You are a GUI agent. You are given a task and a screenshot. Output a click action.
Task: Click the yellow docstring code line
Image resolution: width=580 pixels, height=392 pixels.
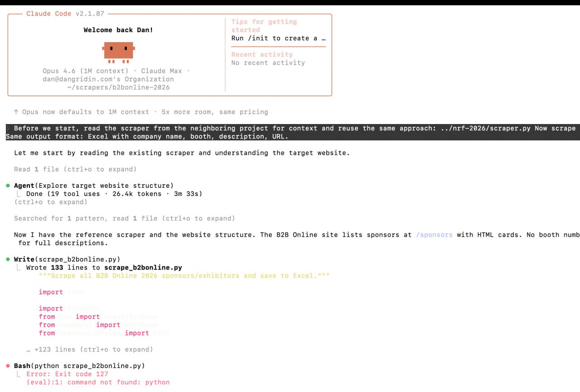tap(184, 276)
